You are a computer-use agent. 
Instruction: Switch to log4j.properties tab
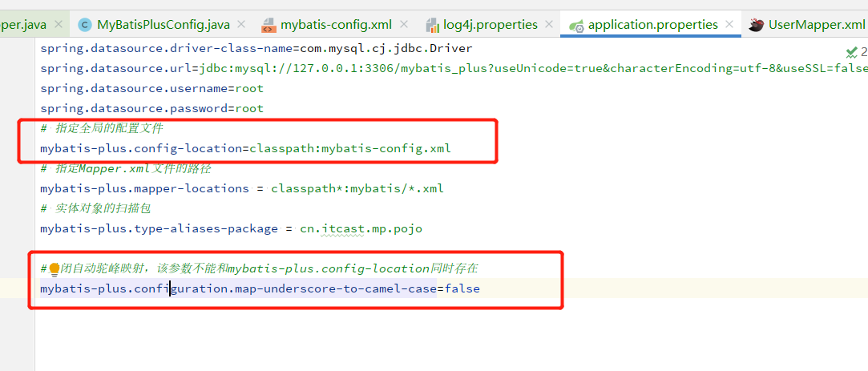click(491, 24)
